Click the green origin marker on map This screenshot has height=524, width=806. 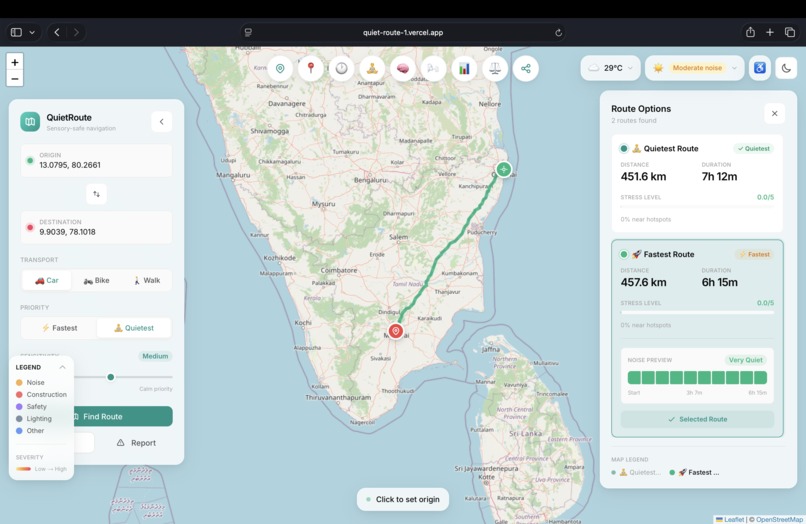[x=504, y=169]
